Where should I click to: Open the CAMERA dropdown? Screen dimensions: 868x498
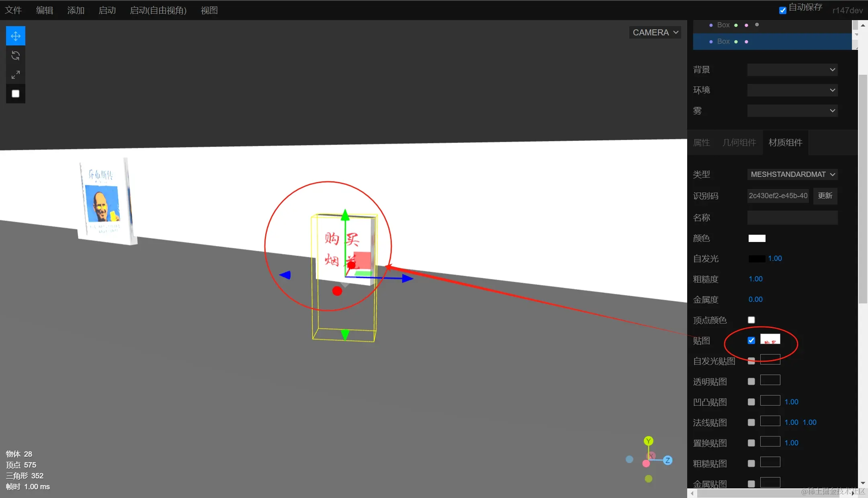(x=655, y=33)
